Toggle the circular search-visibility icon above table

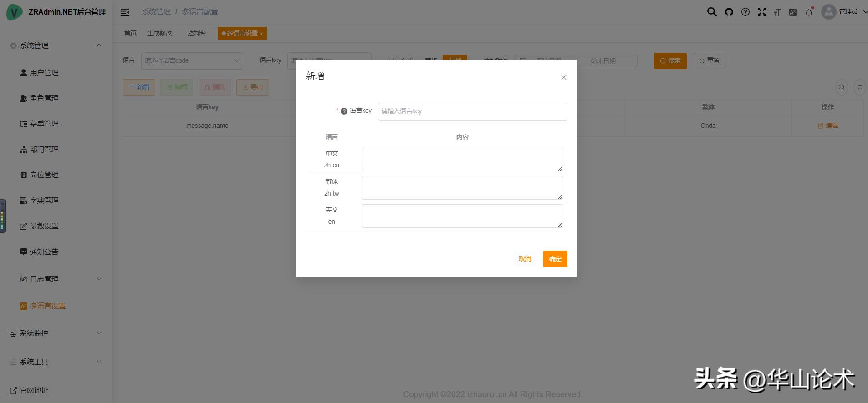click(x=842, y=87)
